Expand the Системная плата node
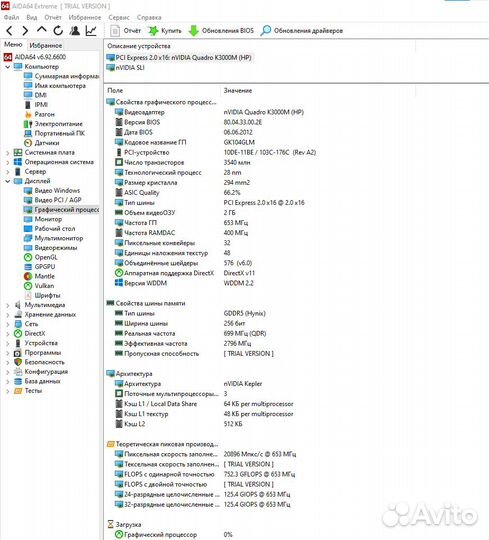Image resolution: width=489 pixels, height=540 pixels. point(8,153)
